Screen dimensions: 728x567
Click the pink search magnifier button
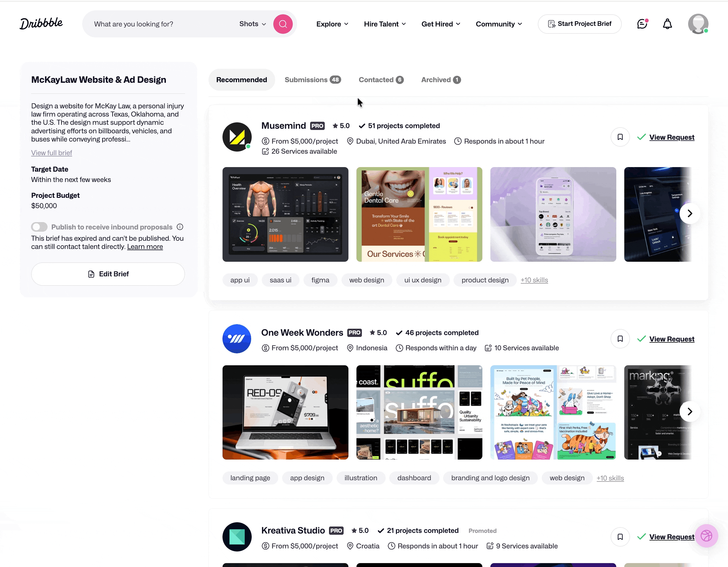pos(283,24)
